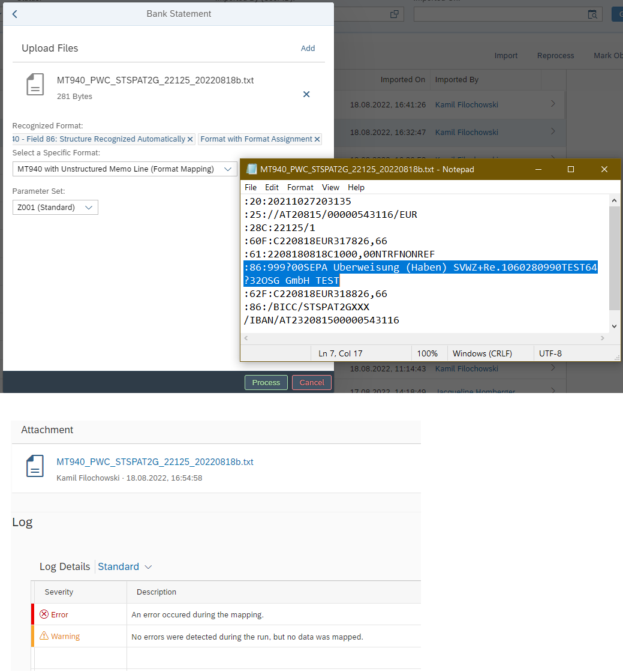Remove the Field 86 Structure Recognized token
Viewport: 623px width, 672px height.
coord(190,139)
